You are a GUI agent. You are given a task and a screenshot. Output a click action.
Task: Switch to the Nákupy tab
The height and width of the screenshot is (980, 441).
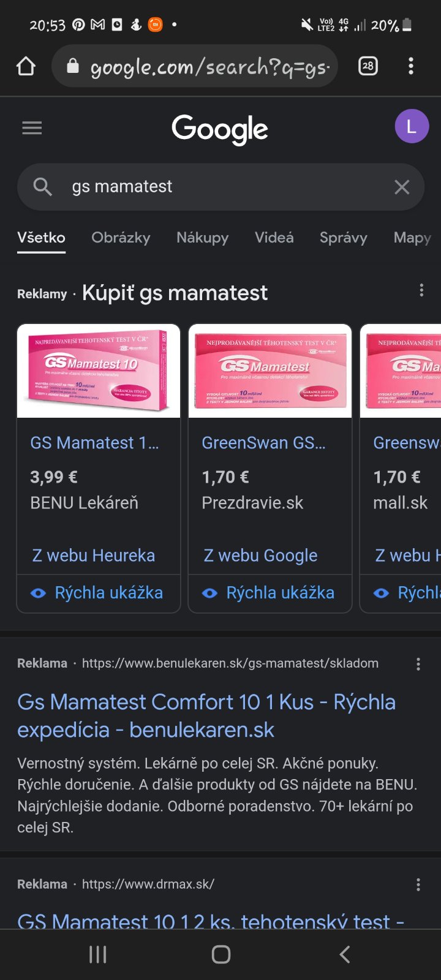[x=202, y=238]
